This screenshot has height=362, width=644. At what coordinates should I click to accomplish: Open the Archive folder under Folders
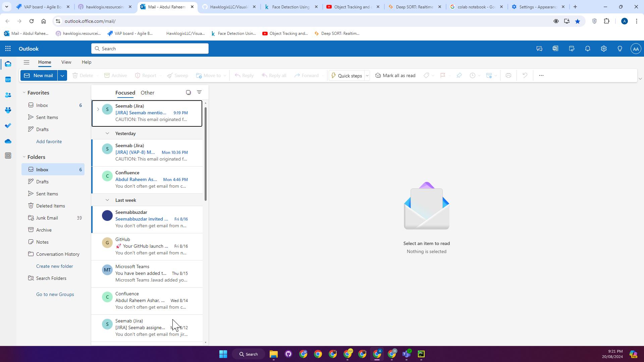53,230
